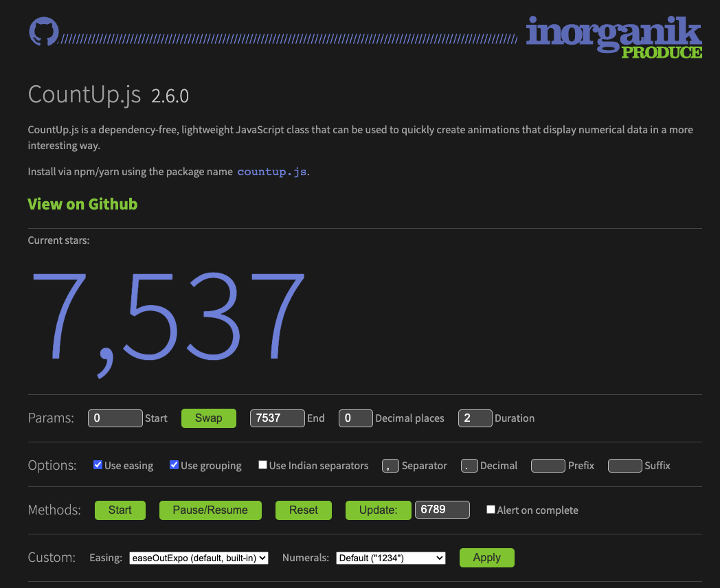Click the Update: button
Viewport: 720px width, 588px height.
click(379, 510)
